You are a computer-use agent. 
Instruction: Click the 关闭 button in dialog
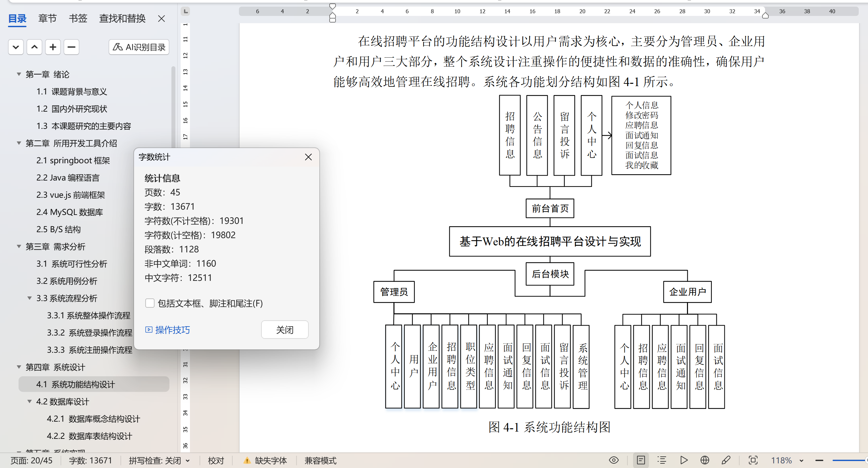click(284, 330)
